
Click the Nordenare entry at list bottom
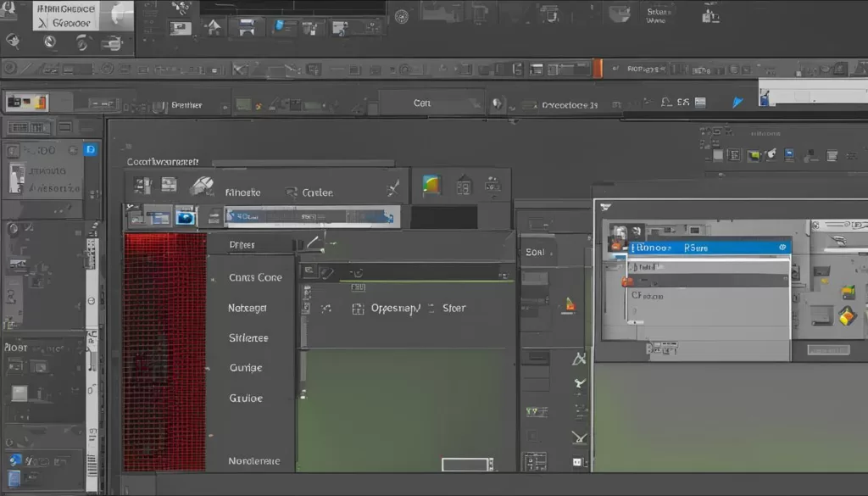coord(254,461)
